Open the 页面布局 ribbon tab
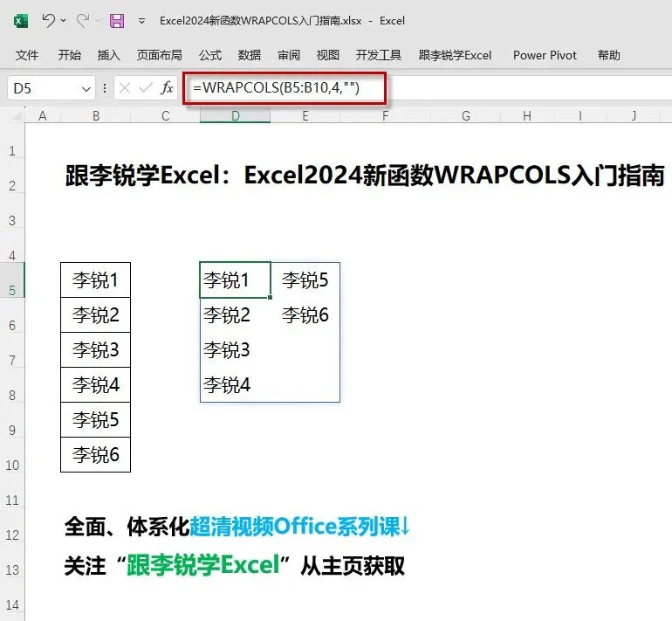Viewport: 672px width, 621px height. click(x=160, y=55)
